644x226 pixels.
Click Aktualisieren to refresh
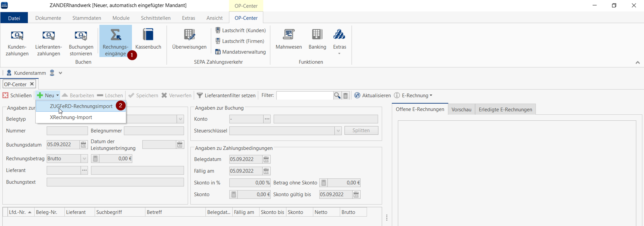[372, 95]
